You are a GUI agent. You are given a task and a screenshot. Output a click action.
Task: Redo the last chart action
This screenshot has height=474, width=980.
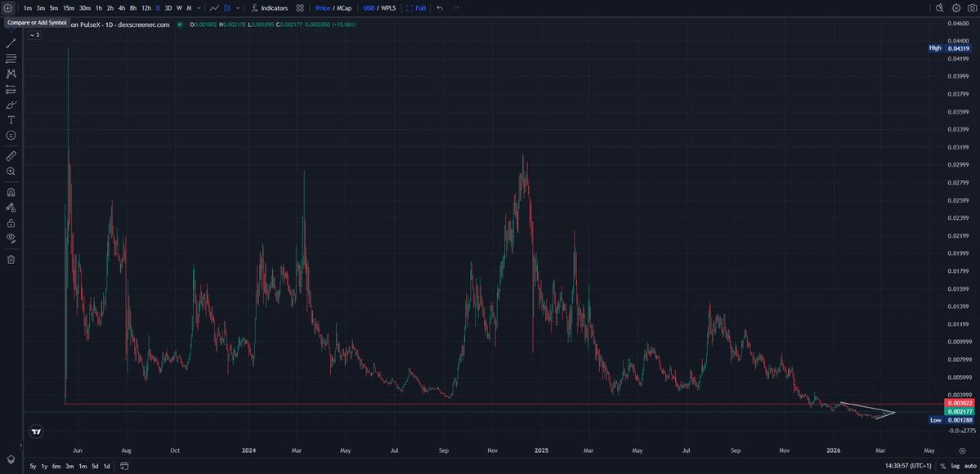pyautogui.click(x=456, y=8)
